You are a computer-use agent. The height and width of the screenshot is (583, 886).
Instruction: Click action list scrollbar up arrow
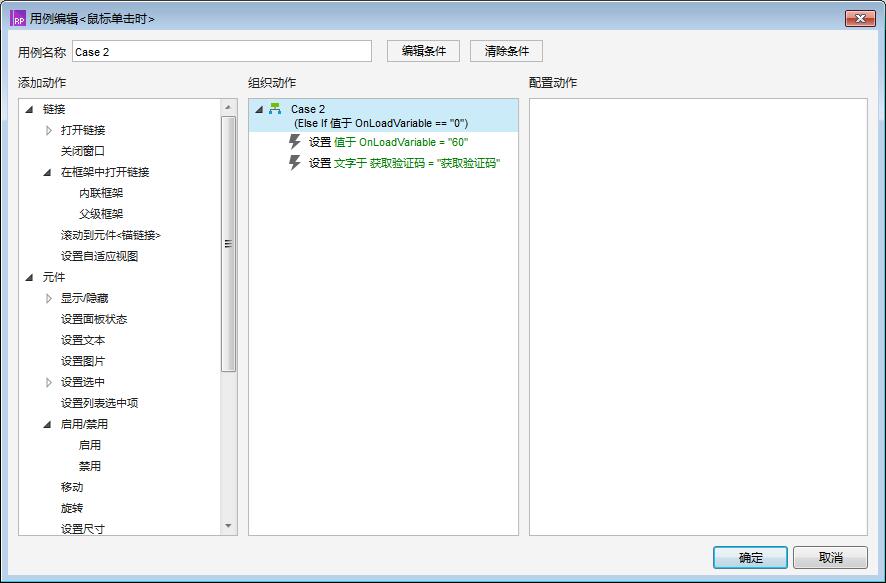pos(228,107)
